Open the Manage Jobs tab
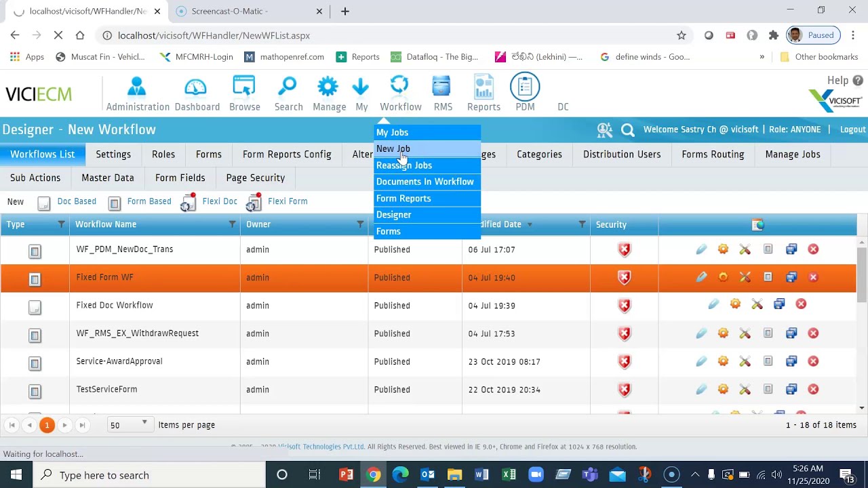The height and width of the screenshot is (488, 868). (793, 155)
